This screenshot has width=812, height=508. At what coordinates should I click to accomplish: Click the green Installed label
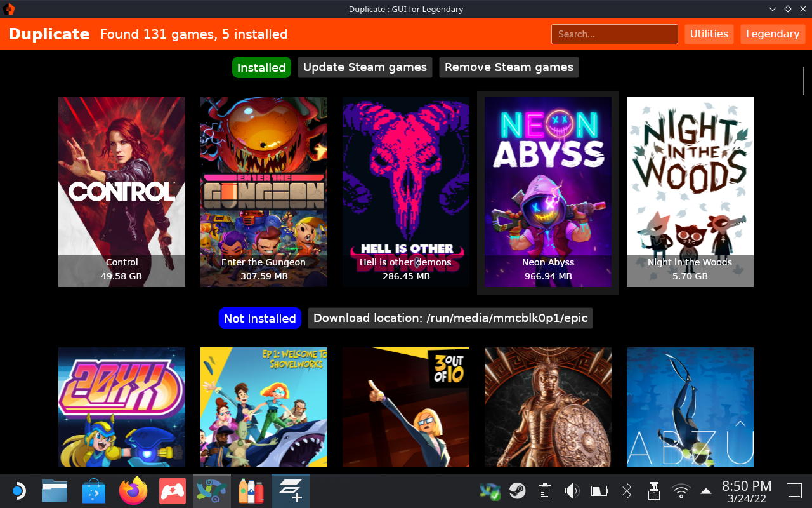[x=261, y=67]
